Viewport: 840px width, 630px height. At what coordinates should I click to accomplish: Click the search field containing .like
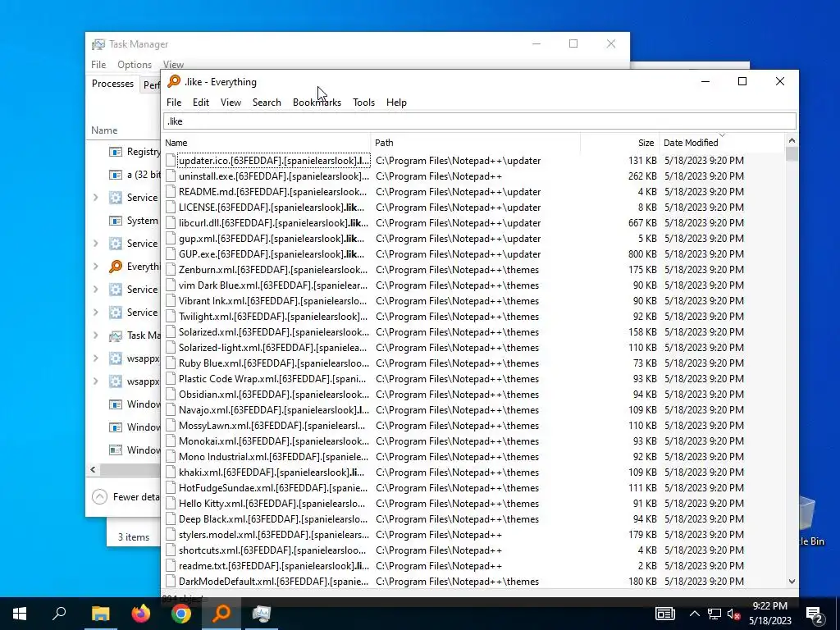click(x=479, y=121)
